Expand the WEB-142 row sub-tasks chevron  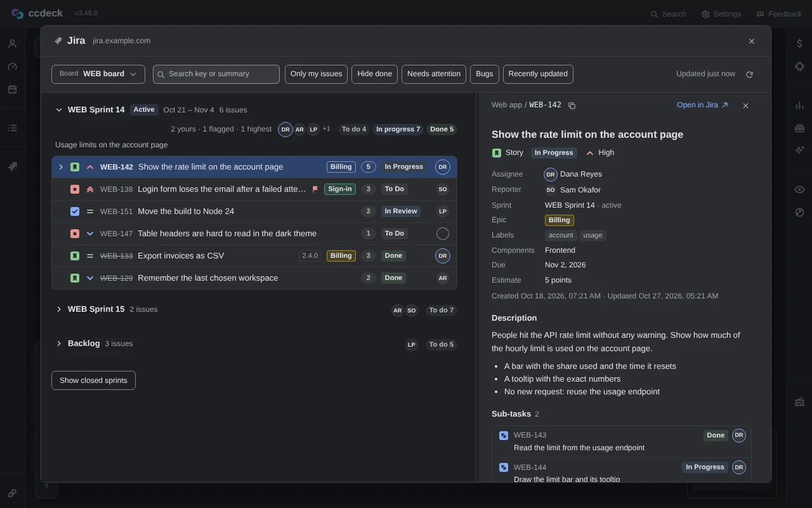[61, 167]
